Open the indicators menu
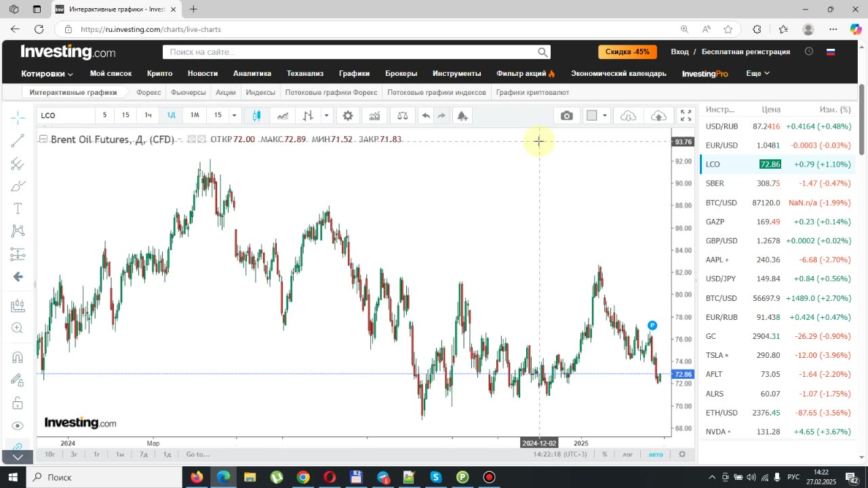 tap(374, 115)
